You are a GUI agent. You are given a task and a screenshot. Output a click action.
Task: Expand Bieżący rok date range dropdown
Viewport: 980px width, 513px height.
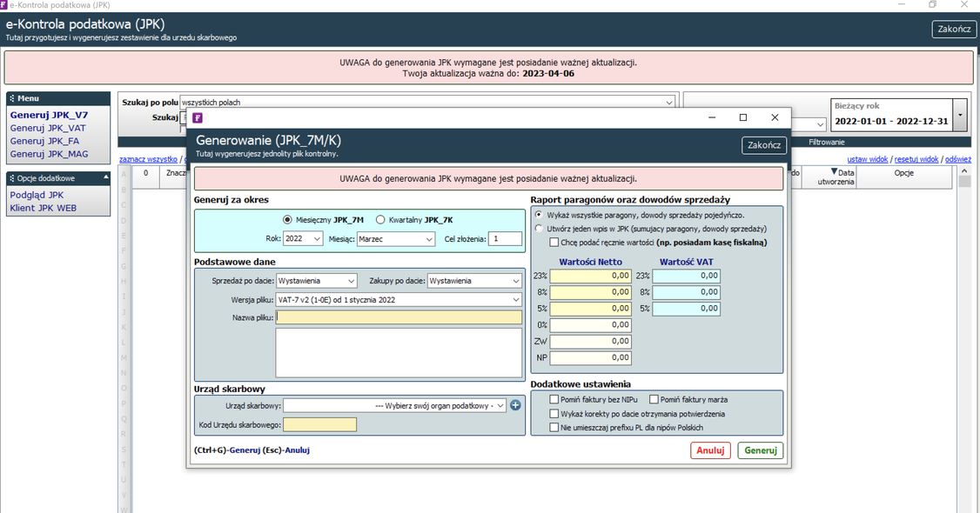[959, 114]
